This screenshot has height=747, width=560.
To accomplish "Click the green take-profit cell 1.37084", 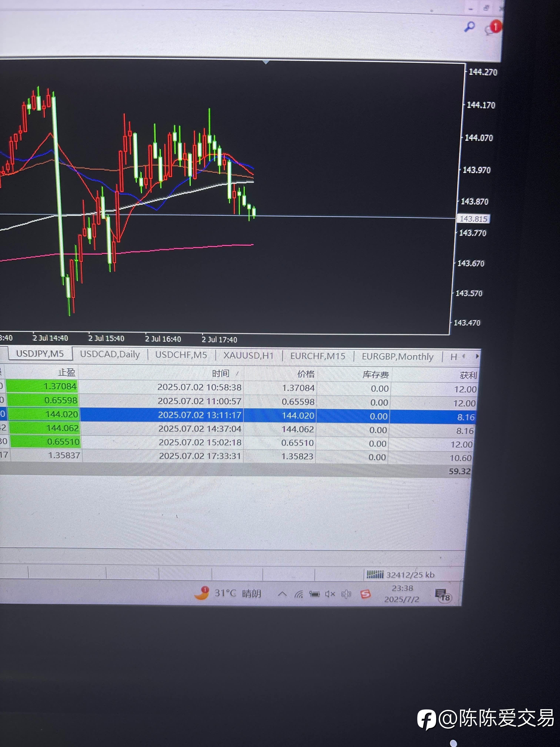I will (x=42, y=386).
